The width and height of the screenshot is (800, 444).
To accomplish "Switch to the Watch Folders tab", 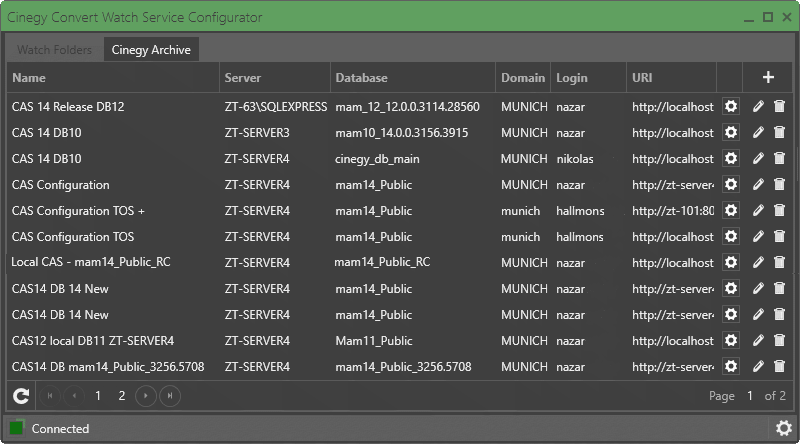I will coord(54,50).
